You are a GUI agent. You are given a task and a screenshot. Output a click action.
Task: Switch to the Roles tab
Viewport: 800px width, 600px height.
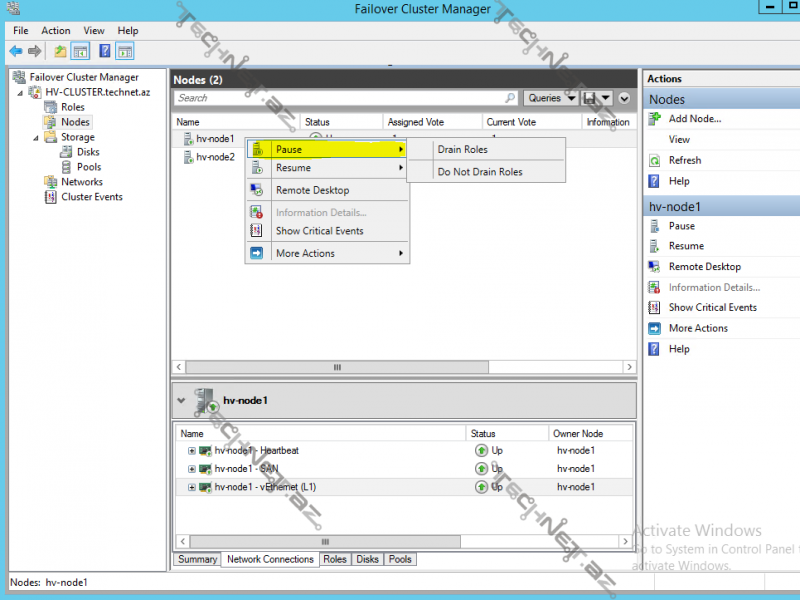(335, 559)
